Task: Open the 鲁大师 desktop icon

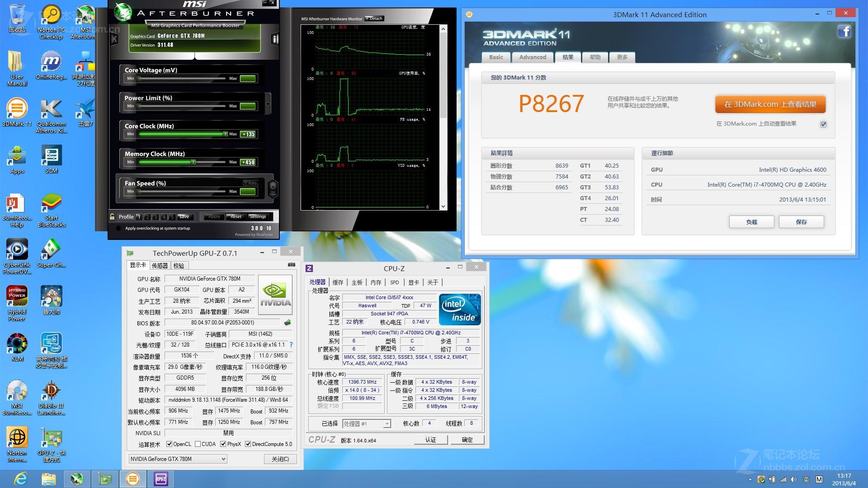Action: click(x=51, y=300)
